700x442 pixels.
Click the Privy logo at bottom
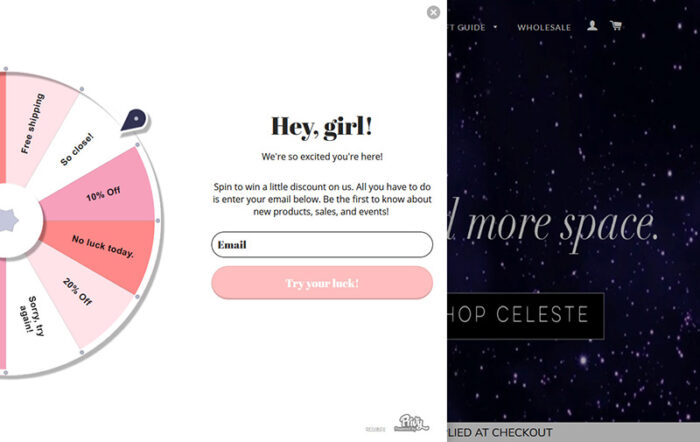pos(411,423)
